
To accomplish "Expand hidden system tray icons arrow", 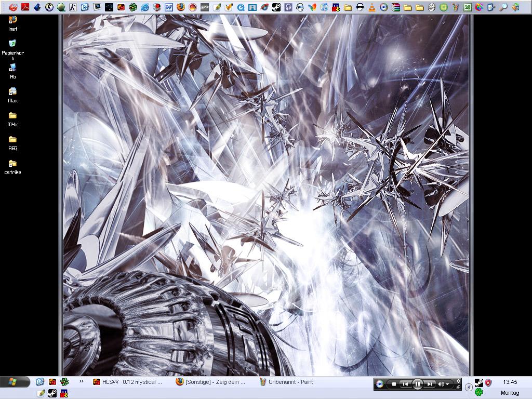I will (x=469, y=387).
